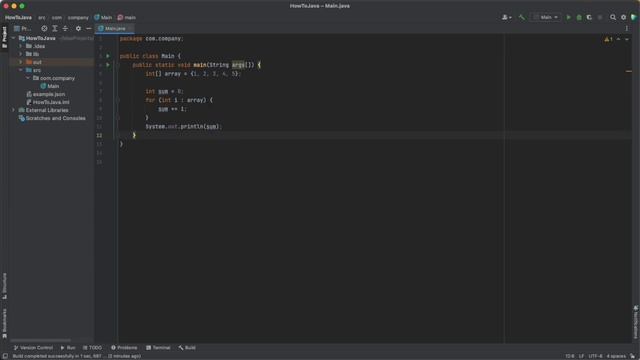The height and width of the screenshot is (360, 640).
Task: Click the 4 spaces indent setting
Action: point(616,356)
